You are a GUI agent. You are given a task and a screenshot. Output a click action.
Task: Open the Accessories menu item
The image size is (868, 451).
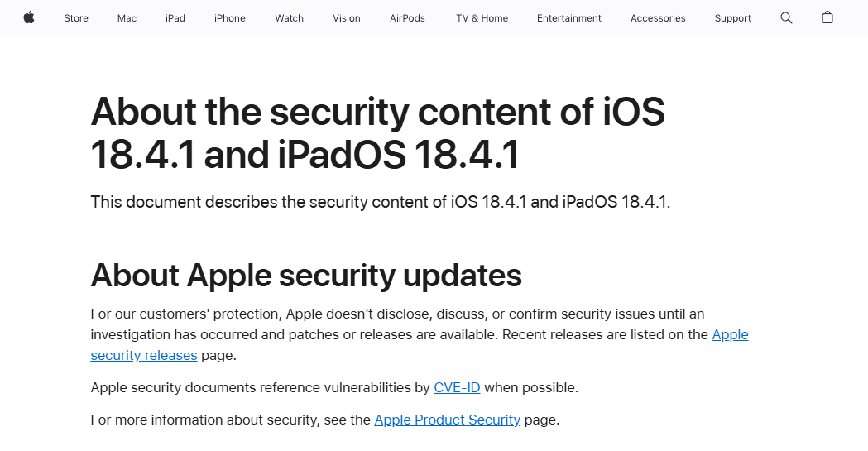[658, 18]
